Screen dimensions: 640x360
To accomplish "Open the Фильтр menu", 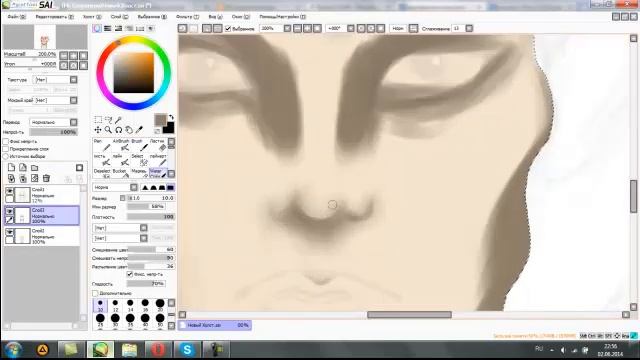I will 187,17.
